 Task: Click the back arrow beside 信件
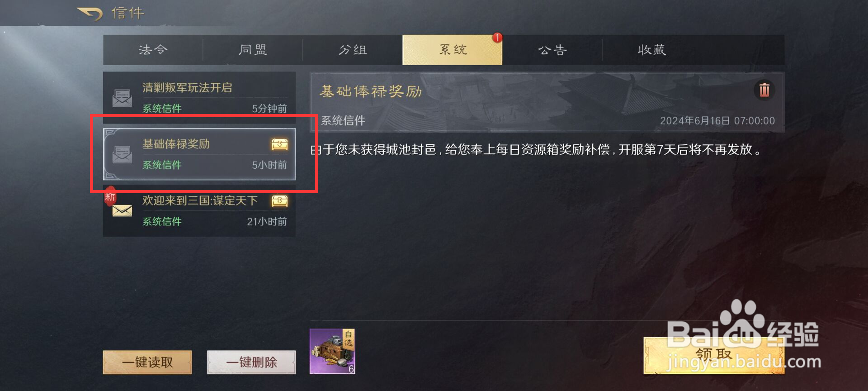coord(90,14)
